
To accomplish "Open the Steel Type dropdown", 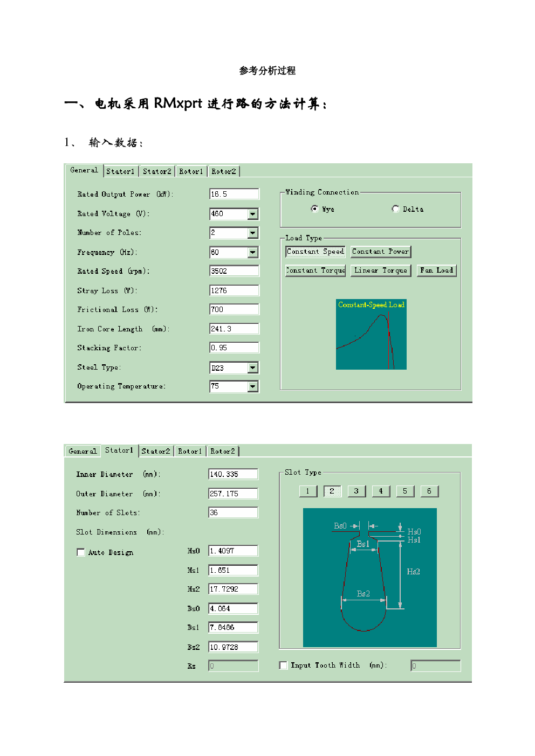I will (253, 367).
